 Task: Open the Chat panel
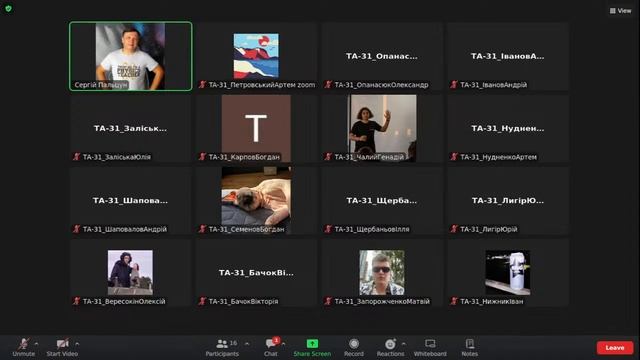point(271,347)
